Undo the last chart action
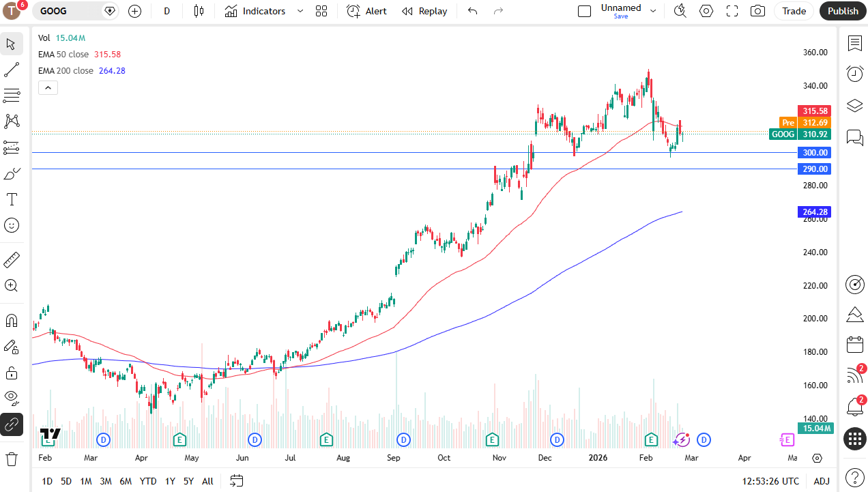868x492 pixels. pyautogui.click(x=472, y=11)
